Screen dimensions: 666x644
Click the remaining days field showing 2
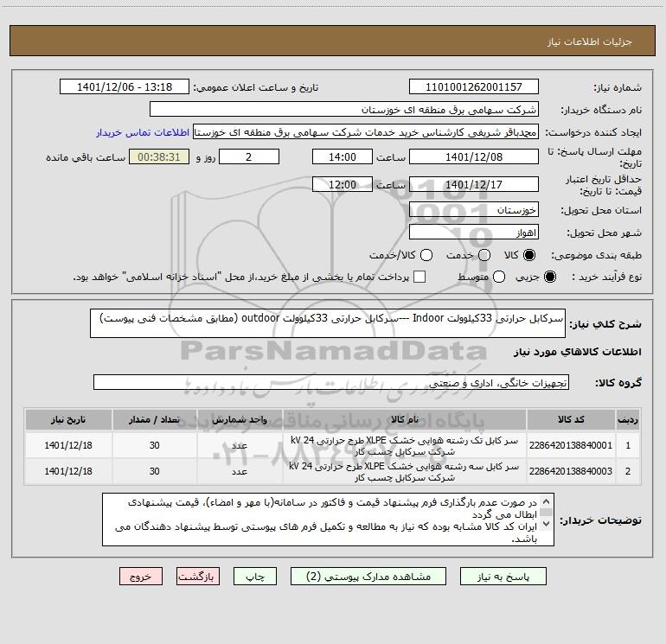[x=249, y=156]
